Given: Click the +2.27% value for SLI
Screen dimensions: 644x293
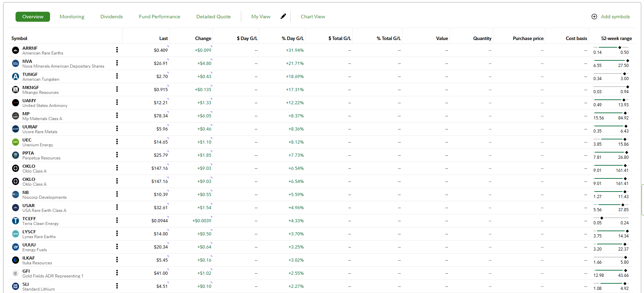Looking at the screenshot, I should (x=296, y=286).
